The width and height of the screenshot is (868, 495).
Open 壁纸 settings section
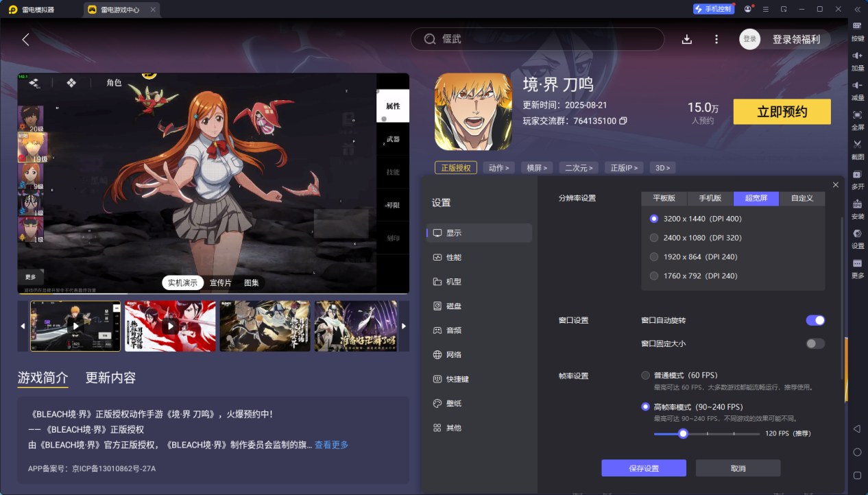click(479, 403)
